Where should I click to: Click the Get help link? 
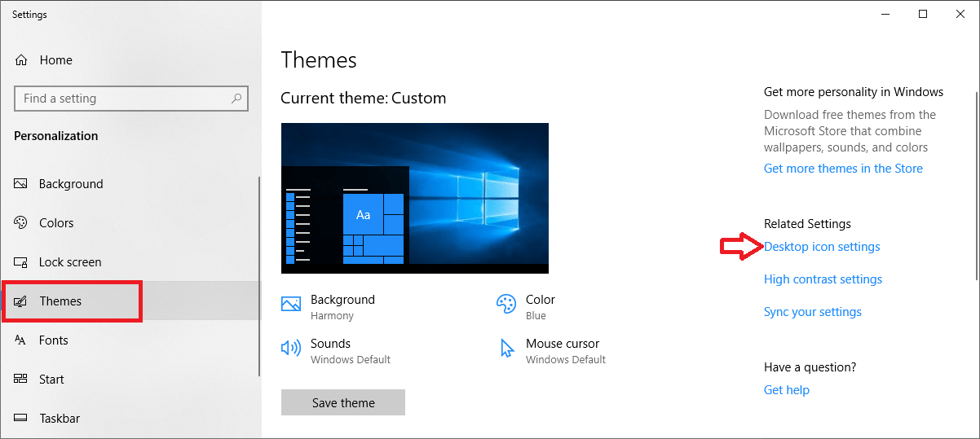(x=787, y=390)
